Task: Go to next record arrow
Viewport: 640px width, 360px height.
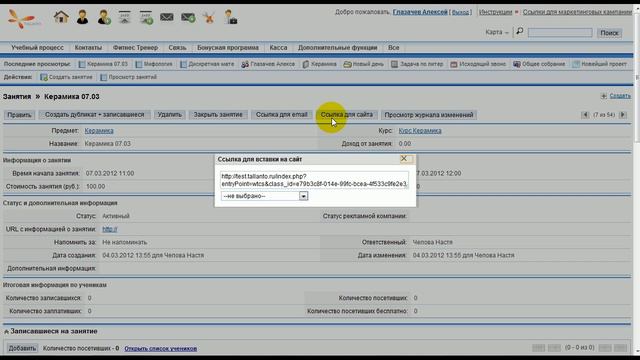Action: click(623, 115)
